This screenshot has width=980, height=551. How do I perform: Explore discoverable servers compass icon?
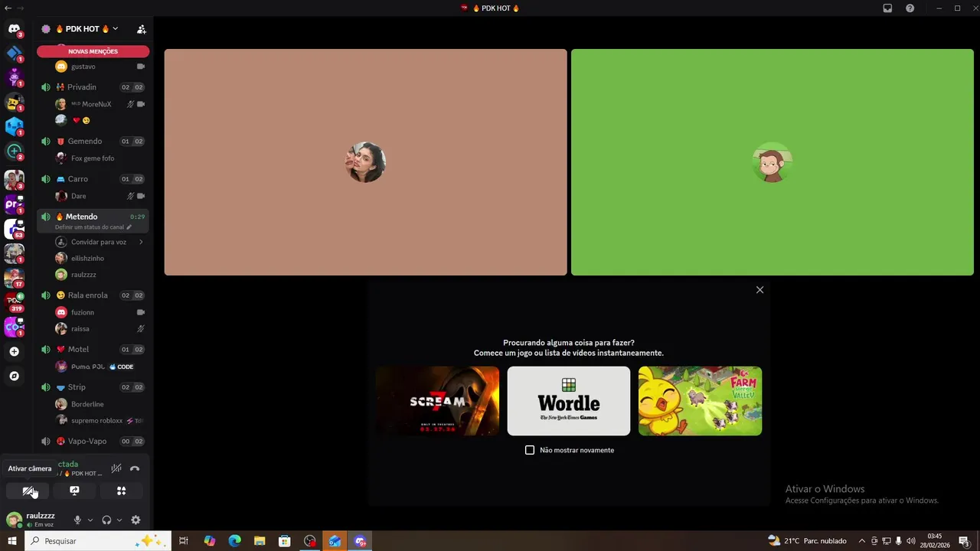pyautogui.click(x=14, y=376)
